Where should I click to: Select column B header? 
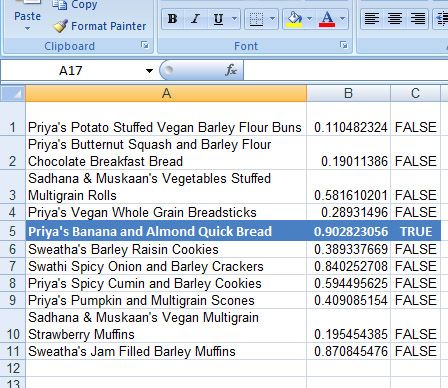(348, 93)
